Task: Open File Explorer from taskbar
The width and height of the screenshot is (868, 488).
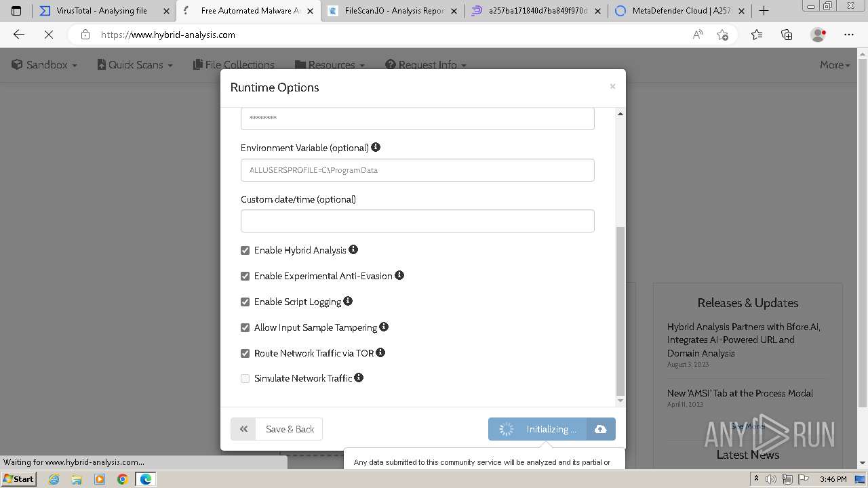Action: [77, 479]
